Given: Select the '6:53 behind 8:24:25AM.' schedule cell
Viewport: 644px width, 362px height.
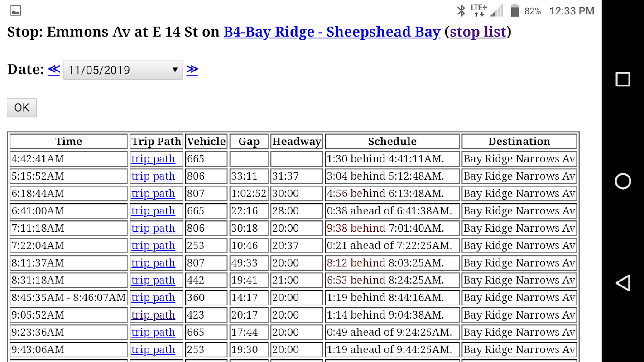Looking at the screenshot, I should click(392, 280).
